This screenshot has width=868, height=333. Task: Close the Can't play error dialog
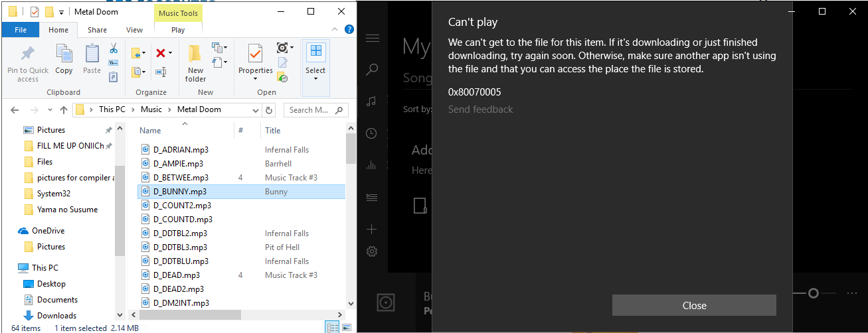pos(694,305)
